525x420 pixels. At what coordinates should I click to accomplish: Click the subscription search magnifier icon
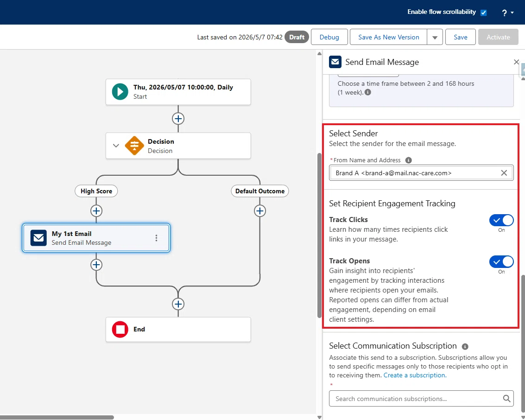[506, 399]
